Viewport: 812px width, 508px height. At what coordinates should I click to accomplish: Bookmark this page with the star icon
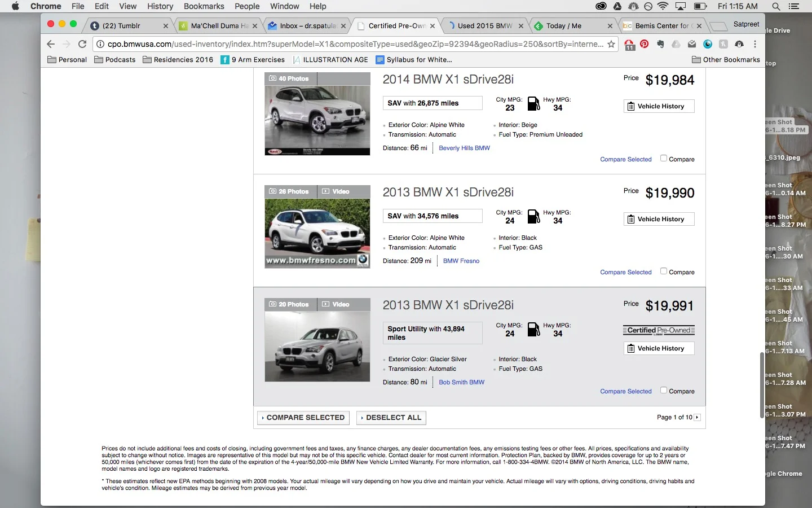tap(611, 44)
